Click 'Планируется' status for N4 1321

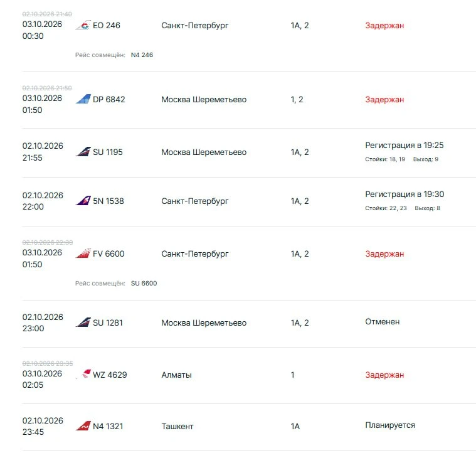pos(390,425)
